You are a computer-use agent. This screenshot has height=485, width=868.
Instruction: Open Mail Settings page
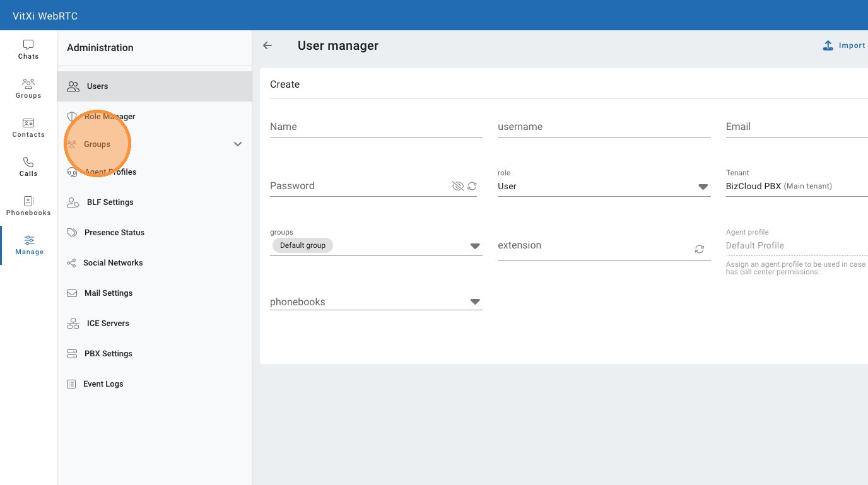coord(108,293)
